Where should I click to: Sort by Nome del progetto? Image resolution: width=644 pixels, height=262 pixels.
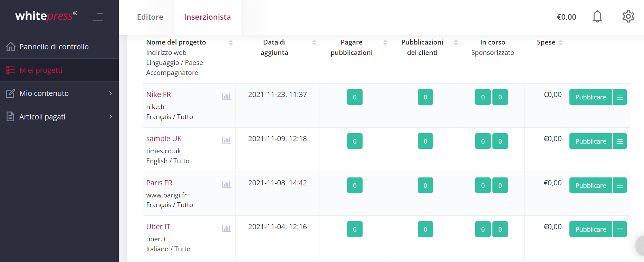click(x=231, y=42)
